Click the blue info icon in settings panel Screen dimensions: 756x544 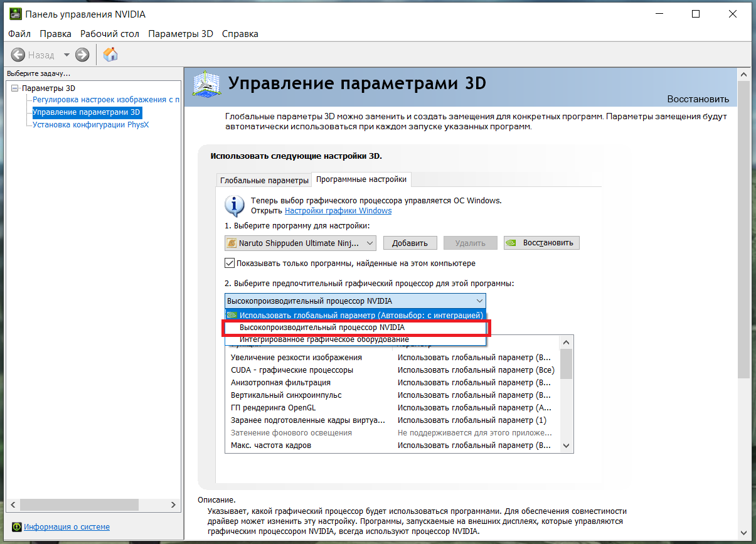pos(235,205)
